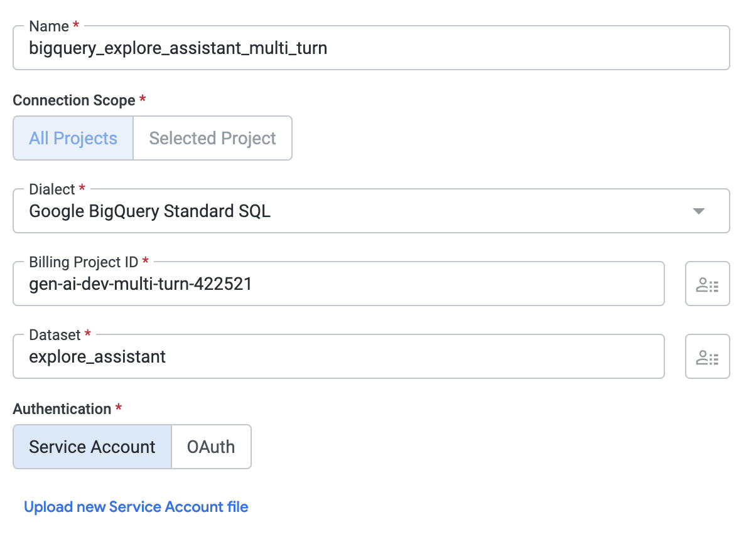Screen dimensions: 756x537
Task: Choose Service Account authentication
Action: [x=92, y=447]
